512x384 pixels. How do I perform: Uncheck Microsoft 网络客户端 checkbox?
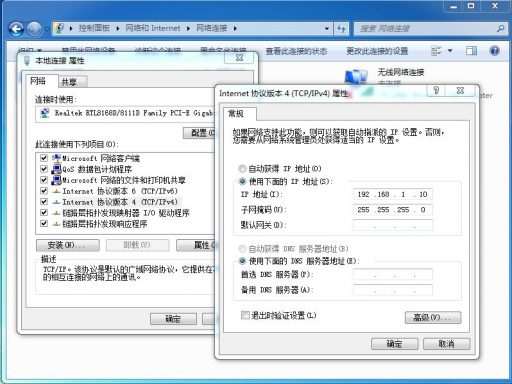[44, 158]
